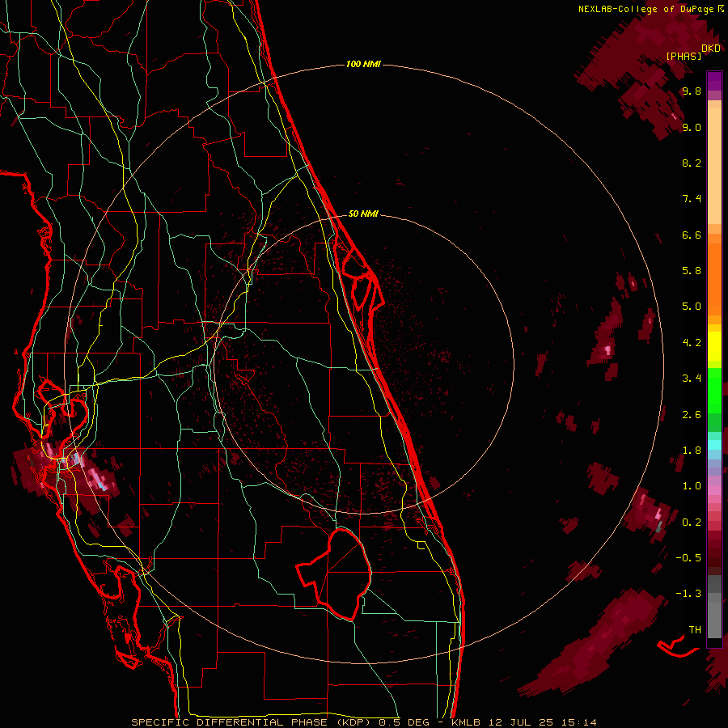Click the 9.0 value on the color scale
This screenshot has height=728, width=728.
tap(692, 127)
